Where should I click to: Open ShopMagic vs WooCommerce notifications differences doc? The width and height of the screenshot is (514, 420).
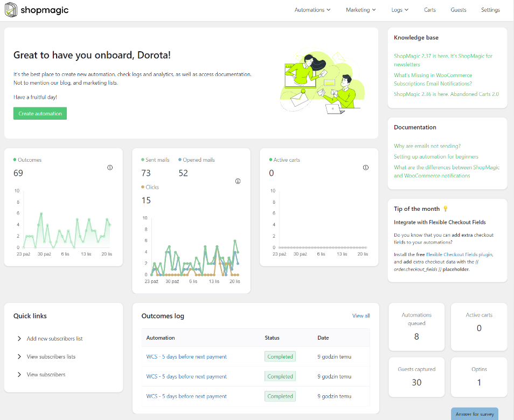click(447, 171)
